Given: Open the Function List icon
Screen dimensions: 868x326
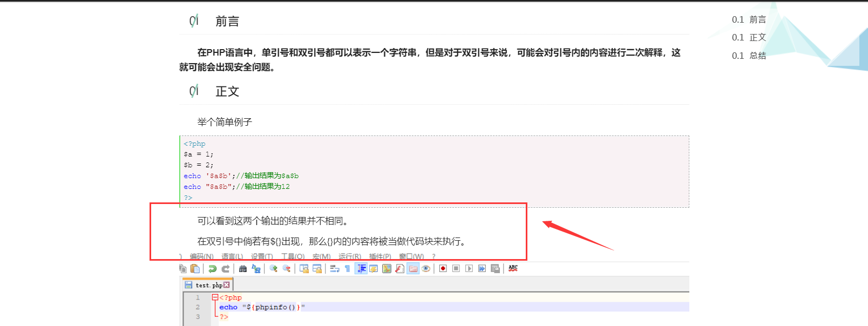Looking at the screenshot, I should click(x=399, y=269).
